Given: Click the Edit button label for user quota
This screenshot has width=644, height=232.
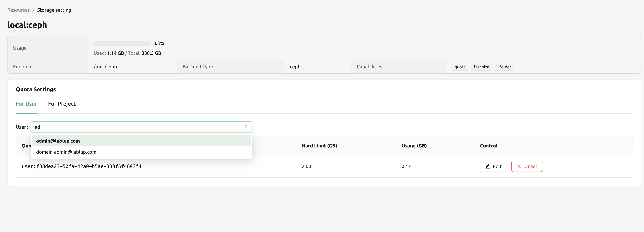Looking at the screenshot, I should point(497,166).
